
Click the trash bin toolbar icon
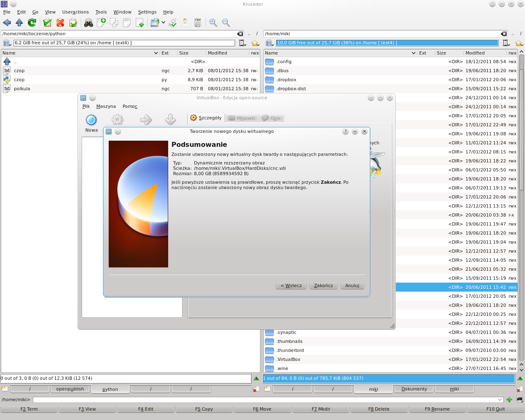tap(198, 23)
